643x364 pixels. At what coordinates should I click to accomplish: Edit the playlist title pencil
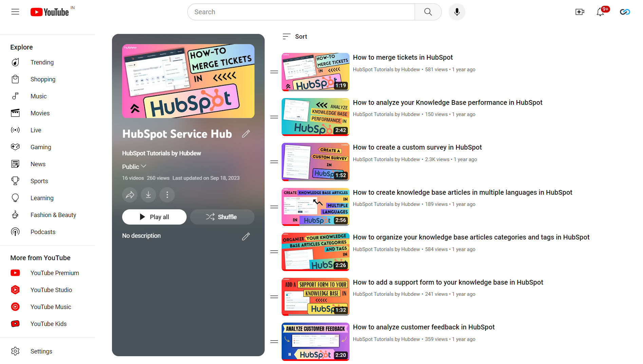pos(246,134)
